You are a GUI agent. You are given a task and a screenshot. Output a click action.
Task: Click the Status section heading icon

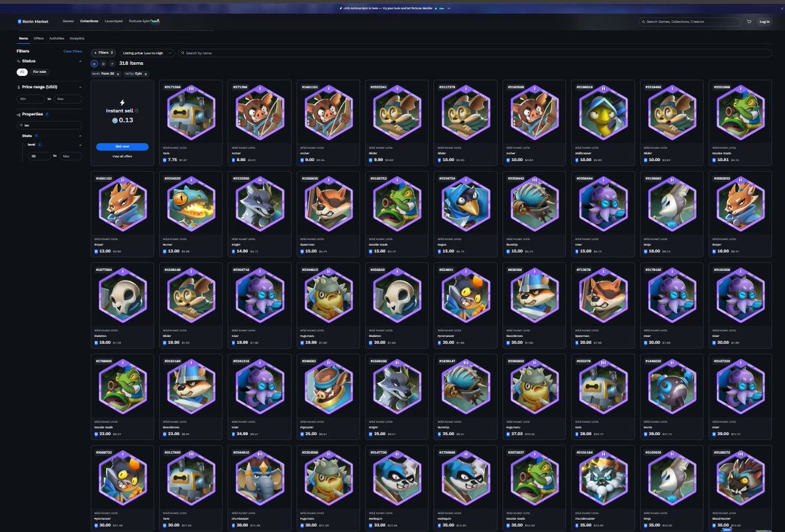pos(19,61)
